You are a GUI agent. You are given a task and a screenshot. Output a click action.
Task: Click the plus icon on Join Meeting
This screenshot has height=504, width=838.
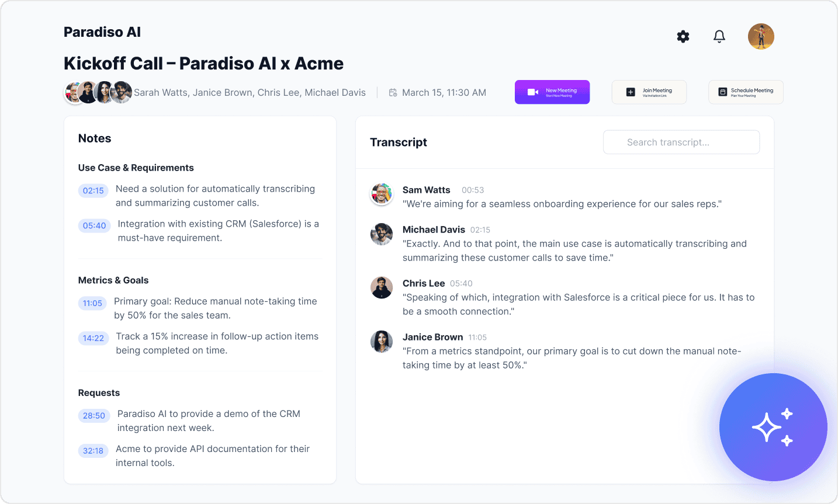631,92
